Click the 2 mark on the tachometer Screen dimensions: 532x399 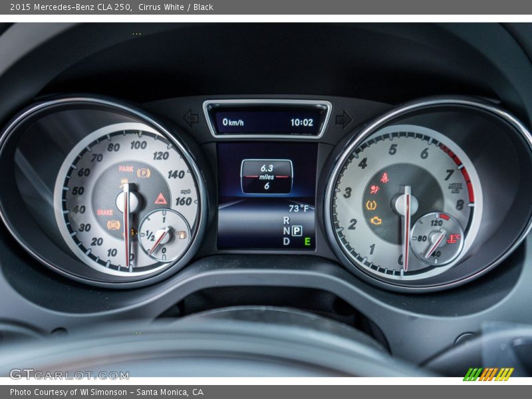click(x=352, y=224)
